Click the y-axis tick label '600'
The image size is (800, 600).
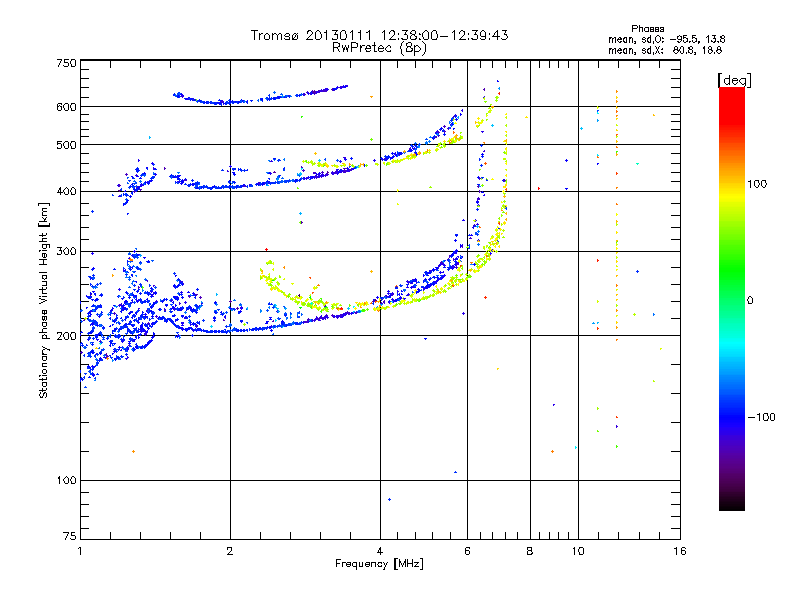(66, 107)
